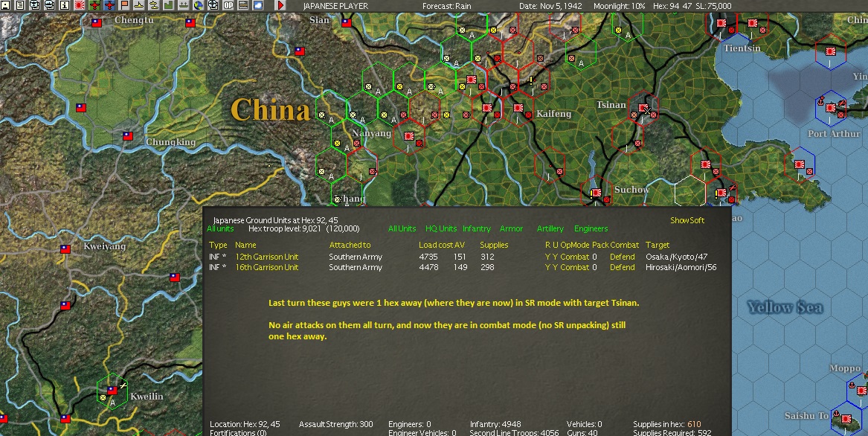Image resolution: width=868 pixels, height=436 pixels.
Task: Change Combat OpMode of 12th Garrison Unit
Action: coord(575,257)
